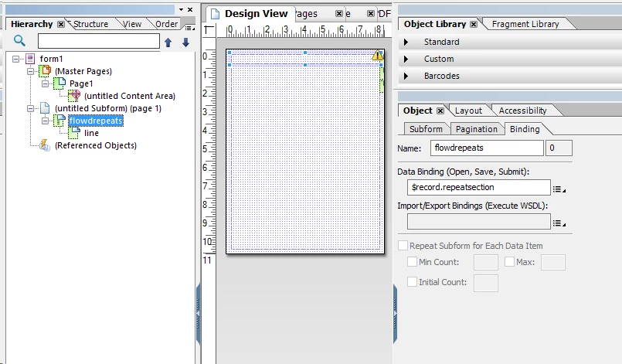Expand the Barcodes object library category
622x364 pixels.
click(x=406, y=76)
